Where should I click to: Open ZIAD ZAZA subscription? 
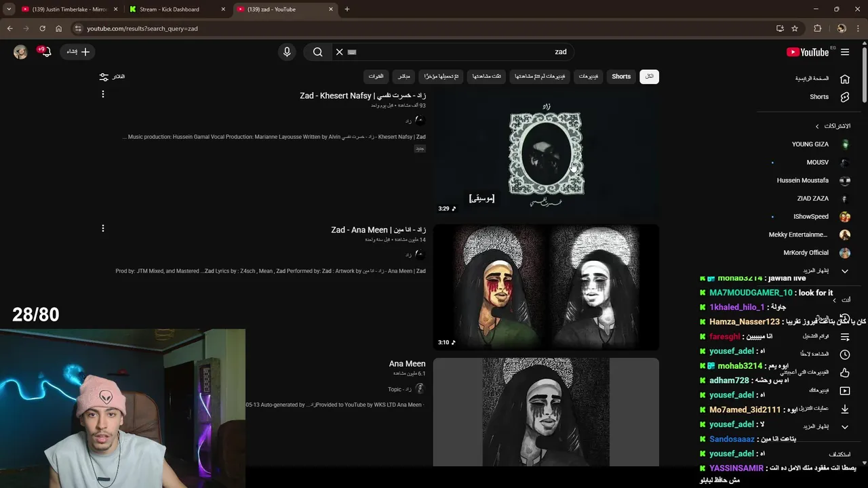812,199
